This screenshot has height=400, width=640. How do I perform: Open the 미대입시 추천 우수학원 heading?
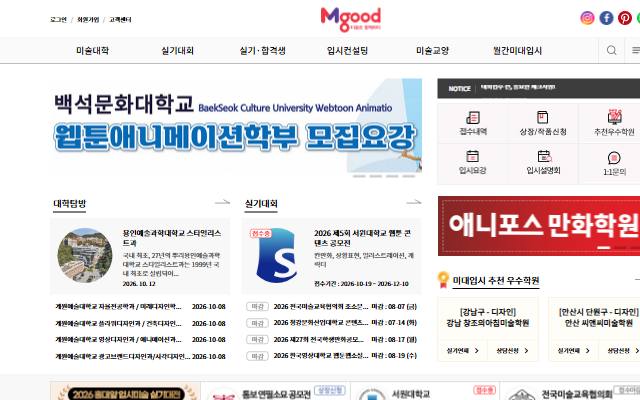point(496,281)
